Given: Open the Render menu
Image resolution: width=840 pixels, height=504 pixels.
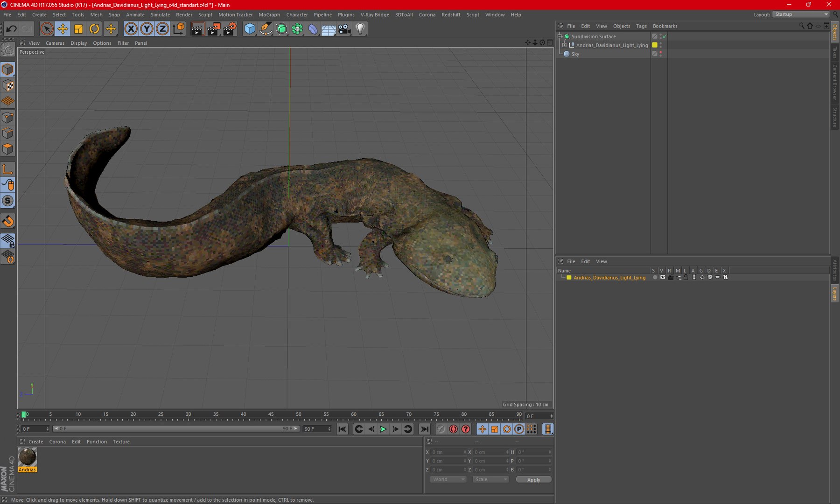Looking at the screenshot, I should pyautogui.click(x=184, y=15).
